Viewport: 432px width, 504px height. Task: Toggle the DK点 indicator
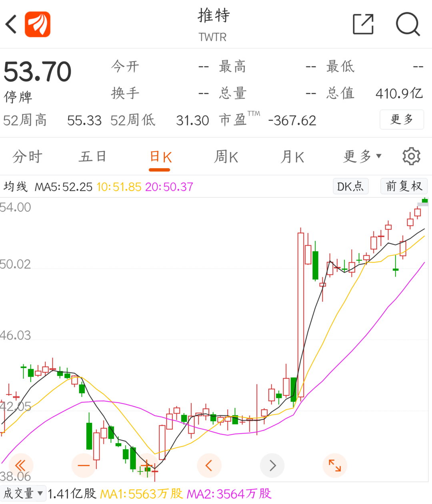pos(350,186)
